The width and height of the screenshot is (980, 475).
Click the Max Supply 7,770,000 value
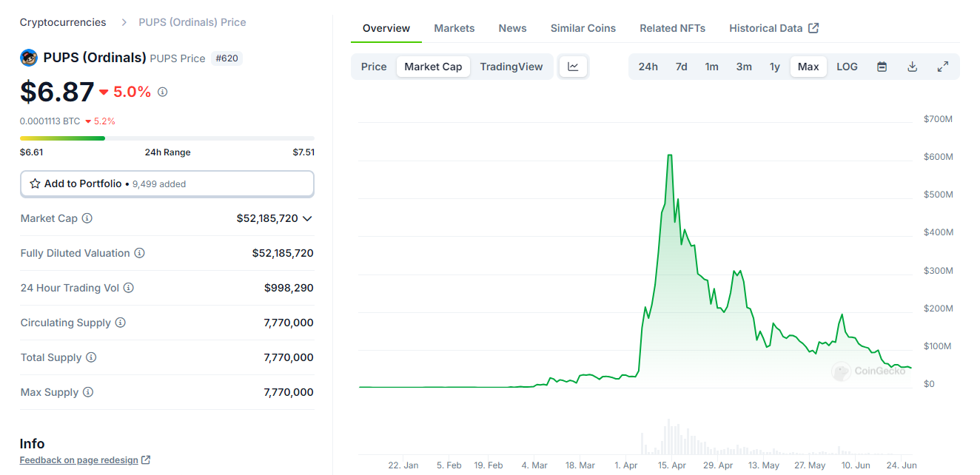[289, 392]
